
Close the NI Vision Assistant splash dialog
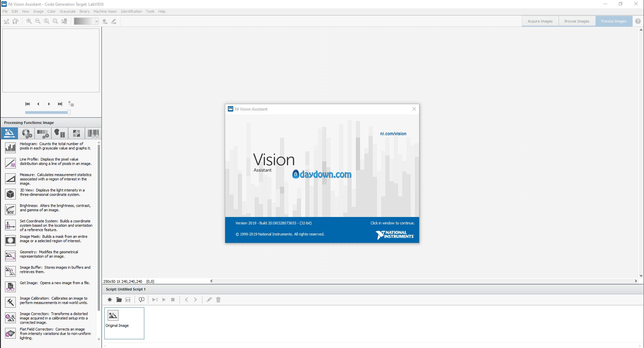click(414, 109)
